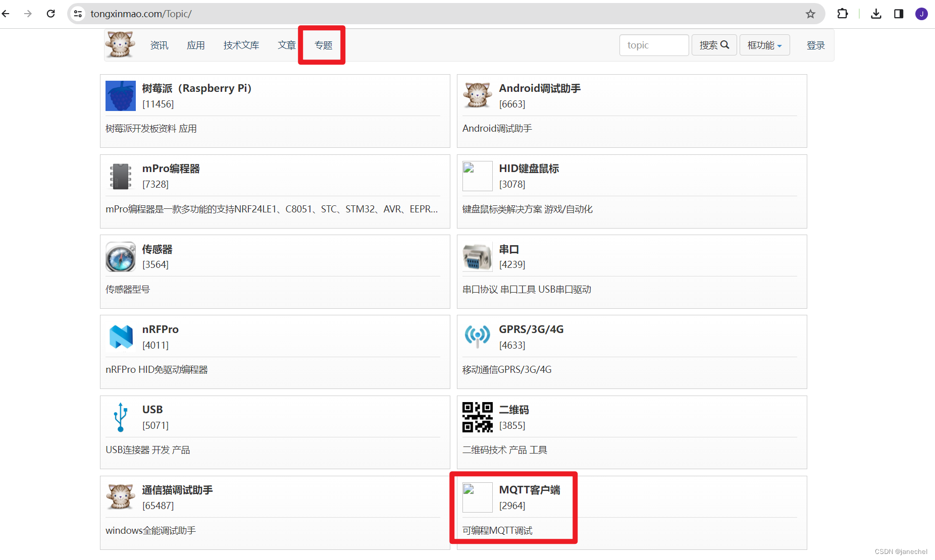Open the 文章 nav menu item
The width and height of the screenshot is (935, 560).
(x=287, y=45)
